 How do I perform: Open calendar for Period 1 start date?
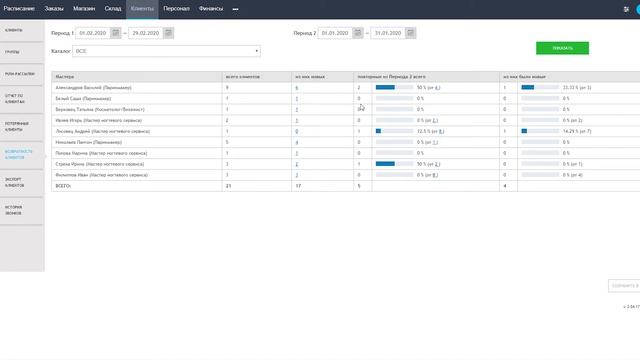(116, 33)
